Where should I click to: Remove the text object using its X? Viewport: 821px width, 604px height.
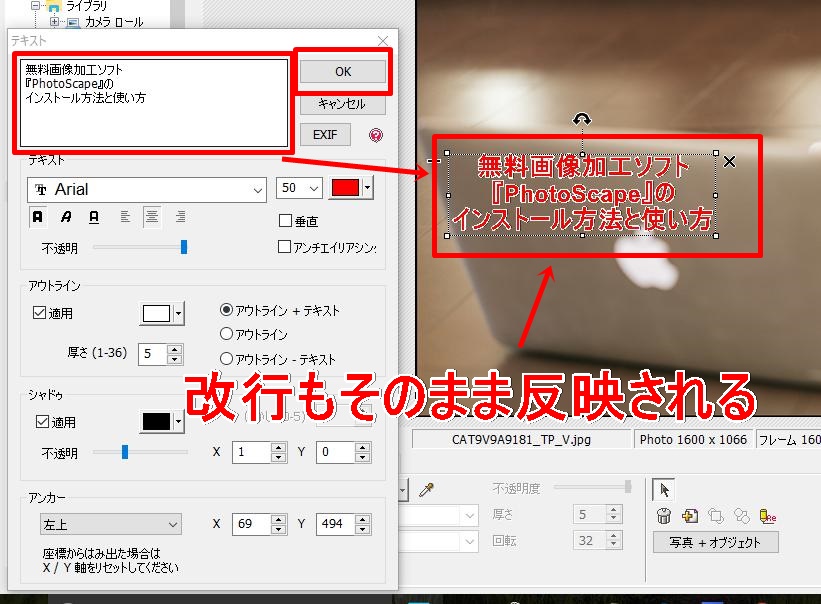point(729,162)
